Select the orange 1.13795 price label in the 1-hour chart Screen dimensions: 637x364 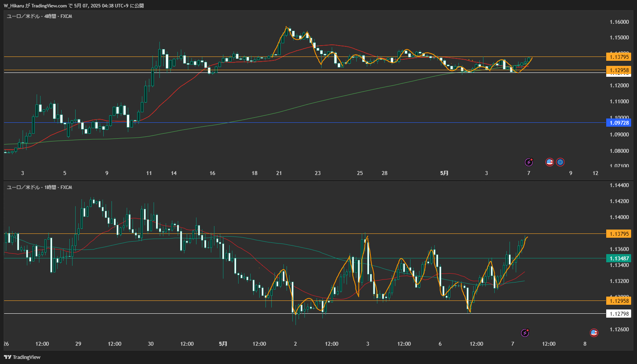(x=619, y=234)
